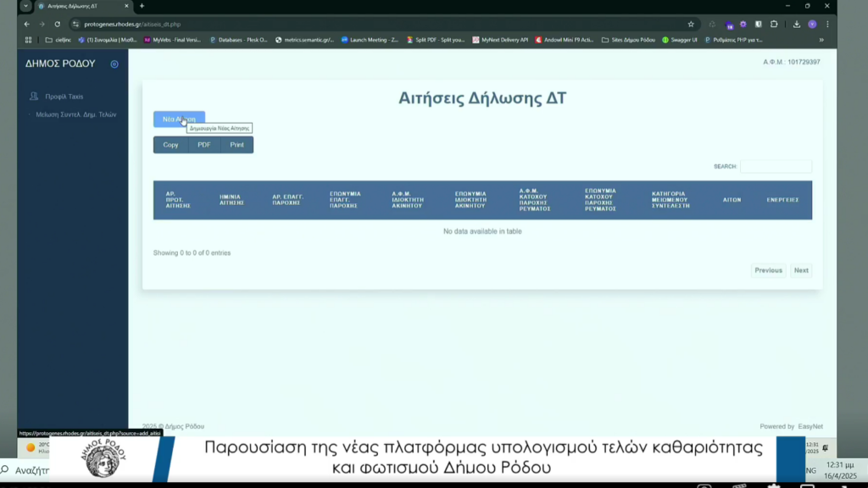This screenshot has width=868, height=488.
Task: Go to Next table page
Action: click(x=800, y=270)
